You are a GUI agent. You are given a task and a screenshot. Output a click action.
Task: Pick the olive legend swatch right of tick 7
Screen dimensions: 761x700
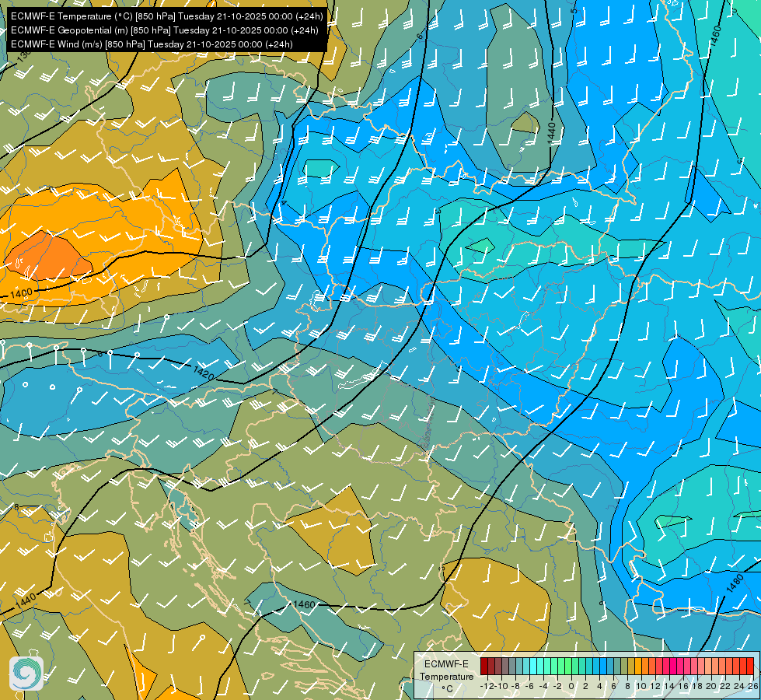[624, 666]
